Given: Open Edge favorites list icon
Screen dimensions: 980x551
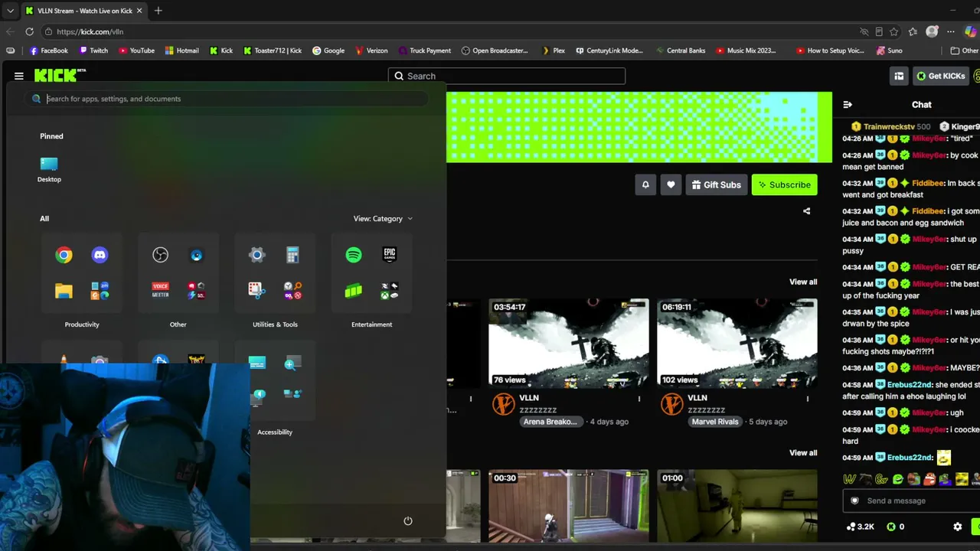Looking at the screenshot, I should tap(913, 31).
